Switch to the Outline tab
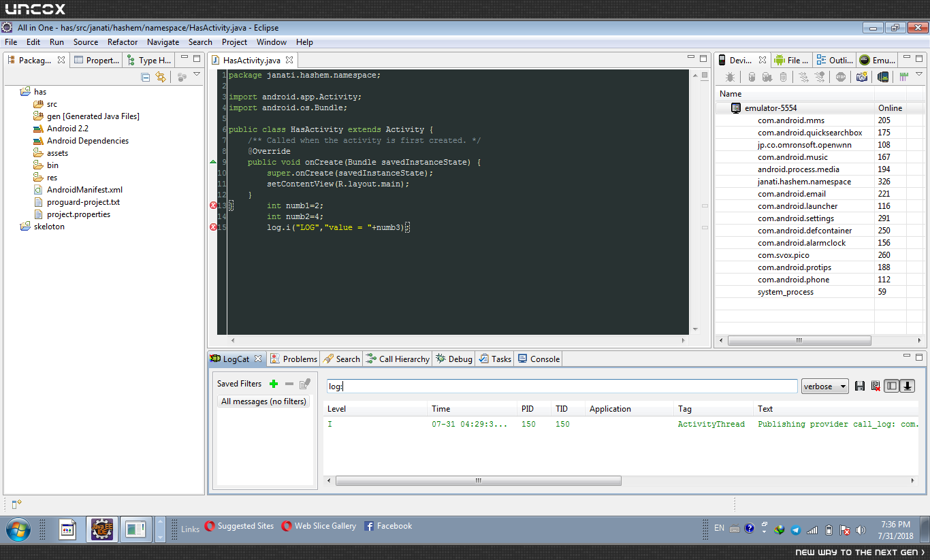This screenshot has width=930, height=560. coord(835,60)
